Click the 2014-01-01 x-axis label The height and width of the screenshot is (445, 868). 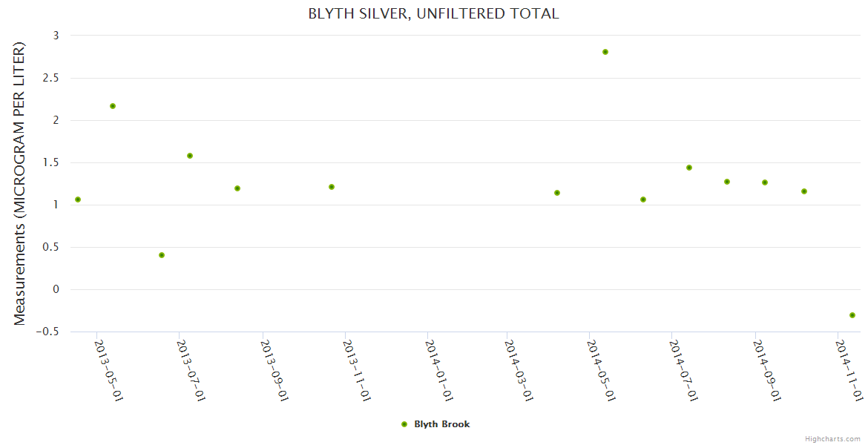(x=438, y=369)
